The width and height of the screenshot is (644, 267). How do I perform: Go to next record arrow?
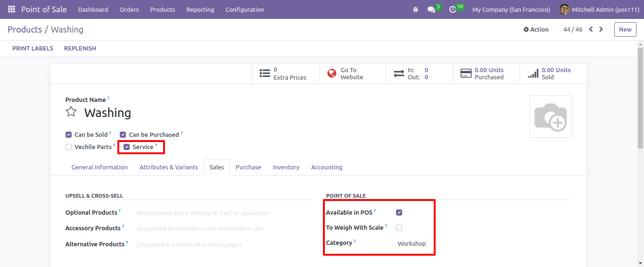[601, 29]
